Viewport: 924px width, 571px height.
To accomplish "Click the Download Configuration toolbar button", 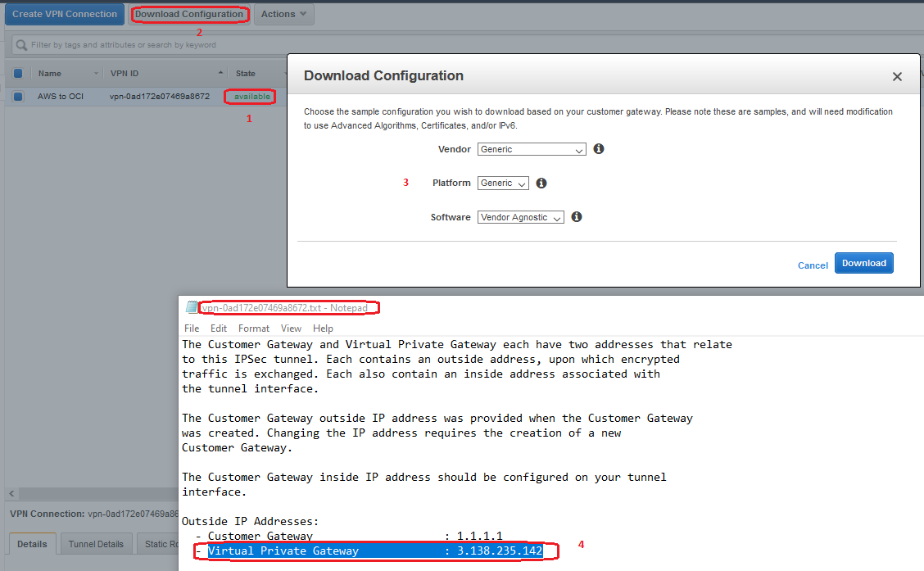I will [x=189, y=14].
